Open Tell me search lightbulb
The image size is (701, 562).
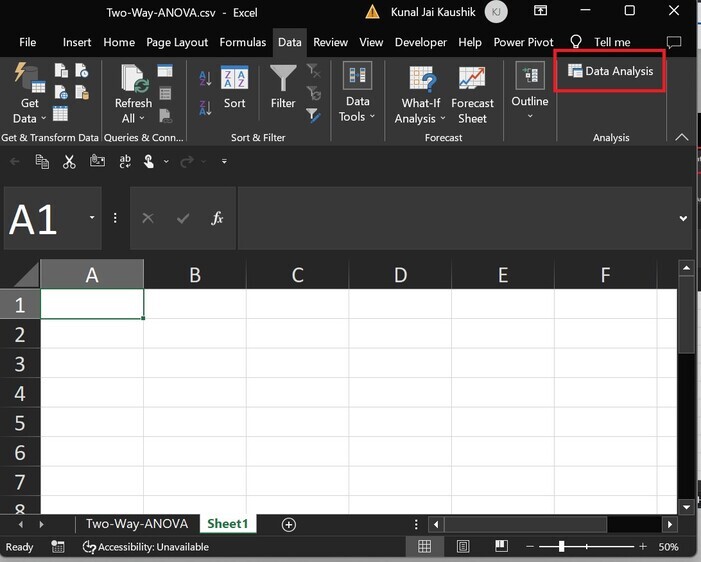click(x=576, y=42)
